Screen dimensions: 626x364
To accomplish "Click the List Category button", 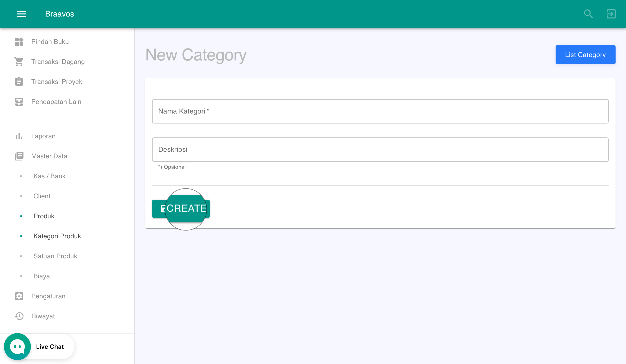I will coord(585,55).
